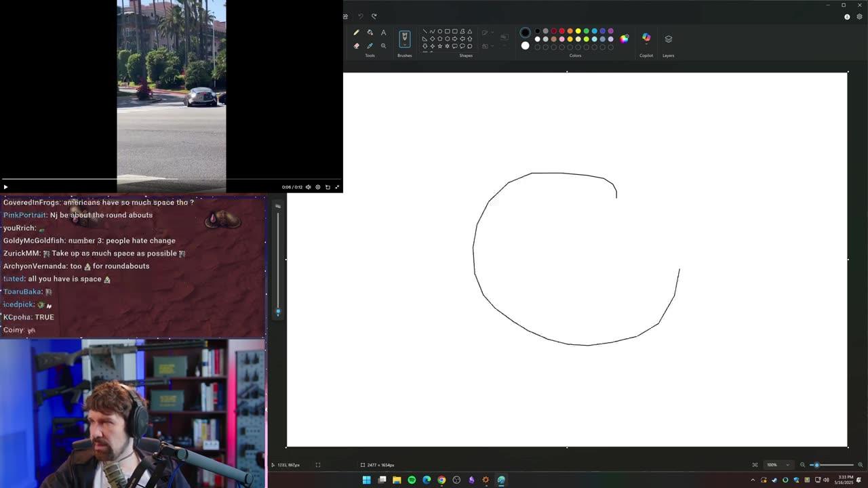Click GoldyMcGoldfish chat message
The image size is (868, 488).
90,241
